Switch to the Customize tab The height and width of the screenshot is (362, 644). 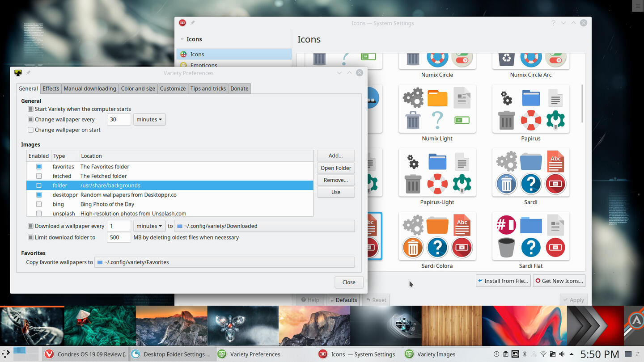pos(173,88)
